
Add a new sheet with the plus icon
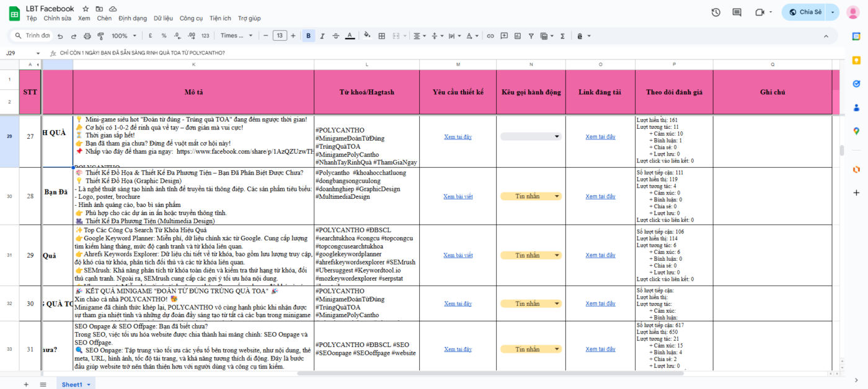(26, 385)
